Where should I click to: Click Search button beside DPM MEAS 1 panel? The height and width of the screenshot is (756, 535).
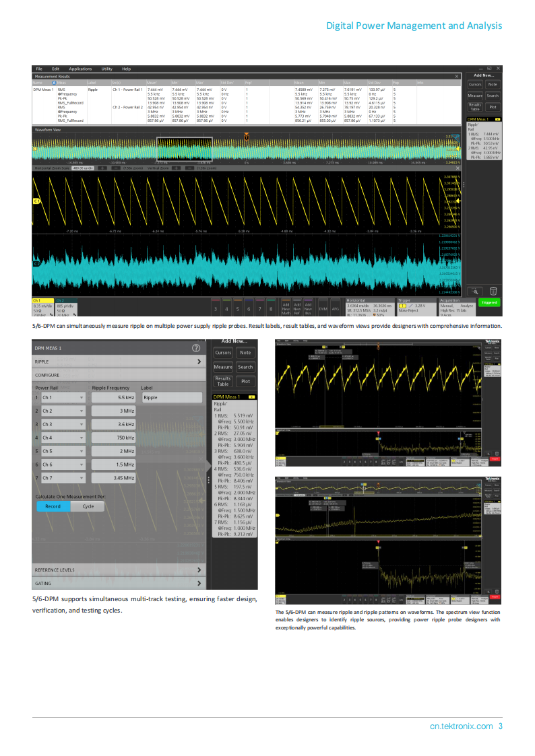(245, 367)
